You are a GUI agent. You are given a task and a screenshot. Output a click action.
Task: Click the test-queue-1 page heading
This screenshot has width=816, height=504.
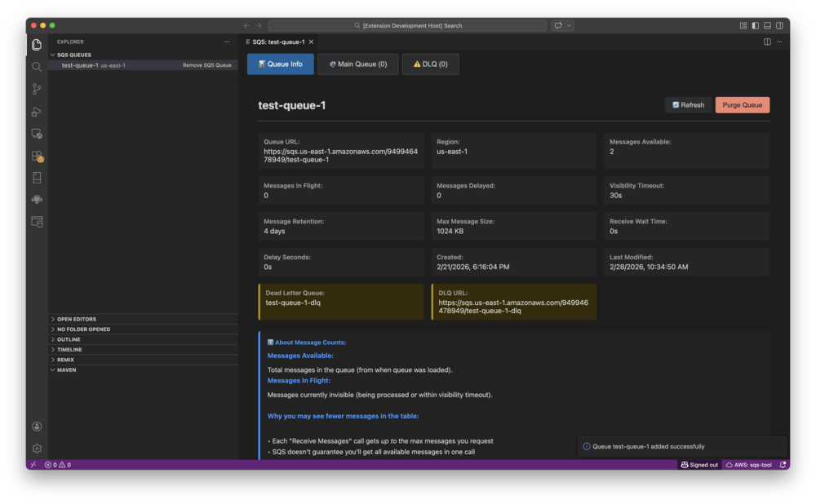pos(292,105)
